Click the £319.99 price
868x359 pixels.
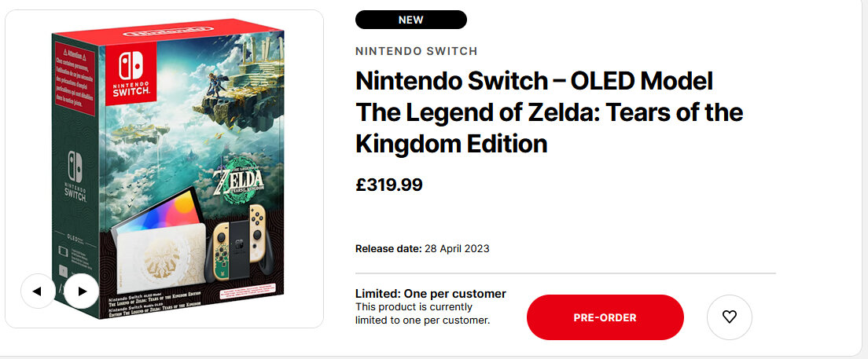tap(389, 185)
